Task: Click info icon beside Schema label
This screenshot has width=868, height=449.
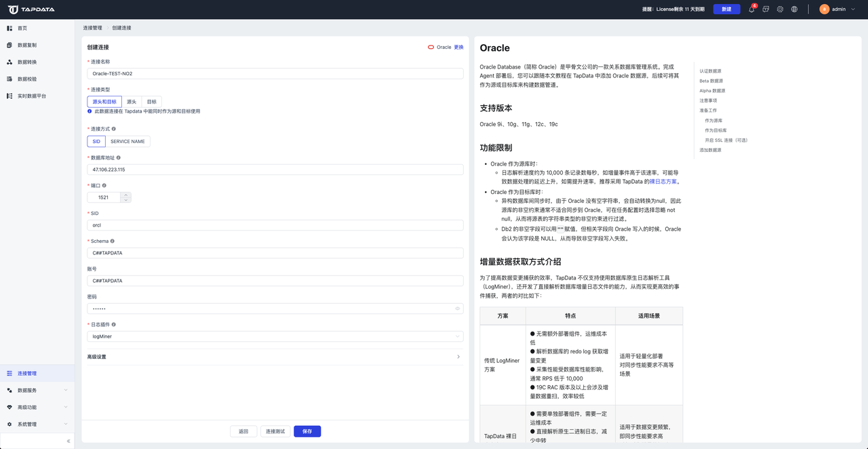Action: (x=113, y=241)
